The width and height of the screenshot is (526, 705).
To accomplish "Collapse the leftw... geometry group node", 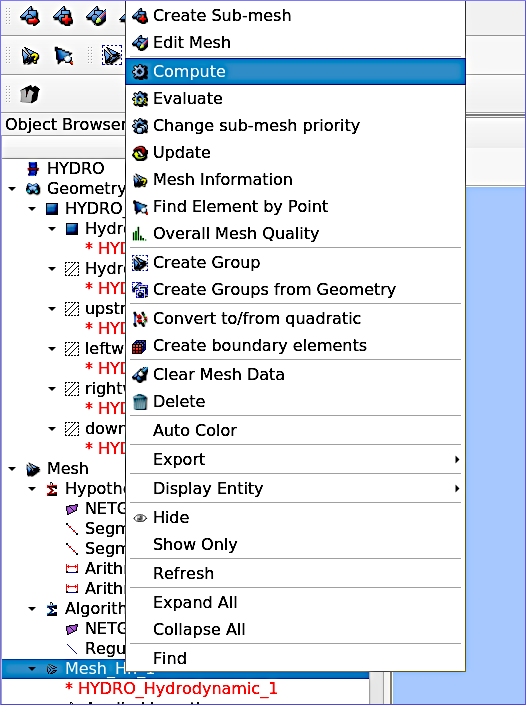I will click(52, 348).
